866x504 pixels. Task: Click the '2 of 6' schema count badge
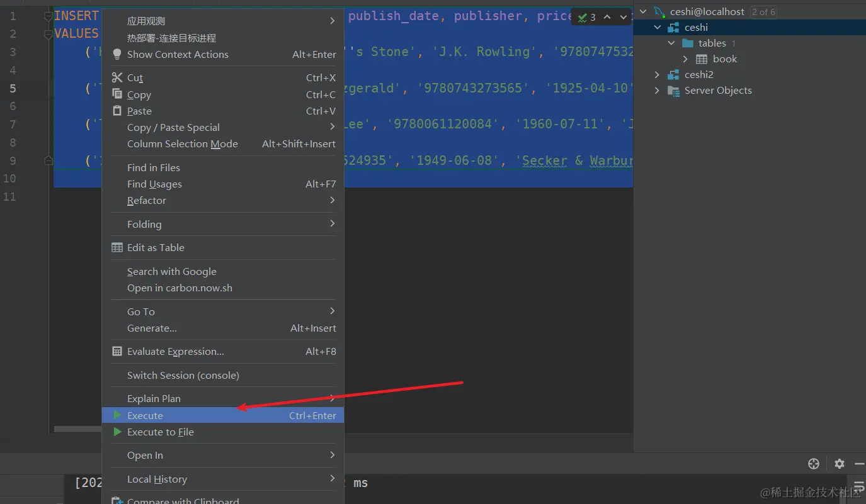coord(763,12)
